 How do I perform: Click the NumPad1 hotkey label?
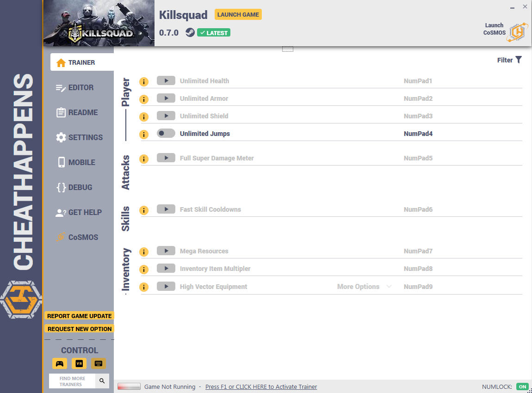[418, 81]
